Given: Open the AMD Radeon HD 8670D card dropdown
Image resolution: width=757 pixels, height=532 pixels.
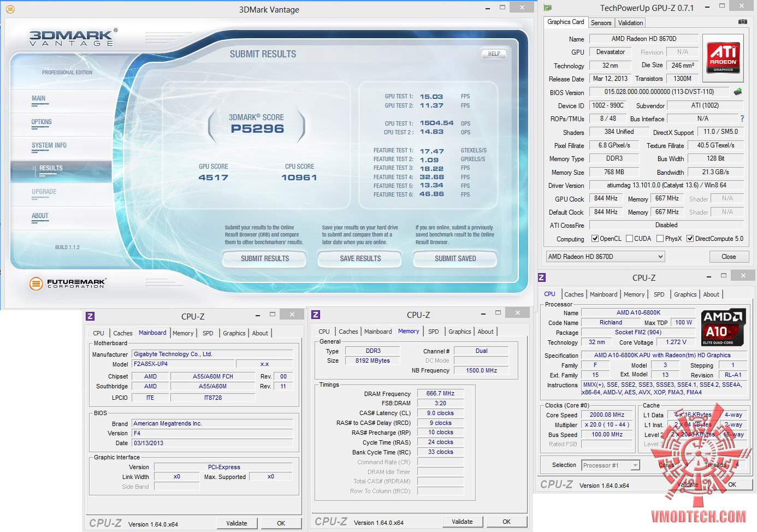Looking at the screenshot, I should (605, 257).
